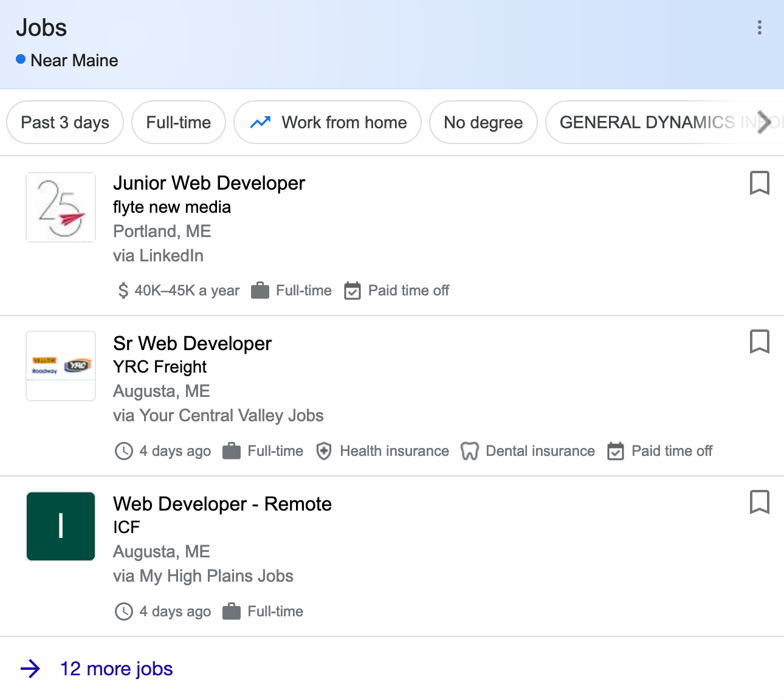Open the Junior Web Developer job listing
The image size is (784, 699).
[x=208, y=183]
